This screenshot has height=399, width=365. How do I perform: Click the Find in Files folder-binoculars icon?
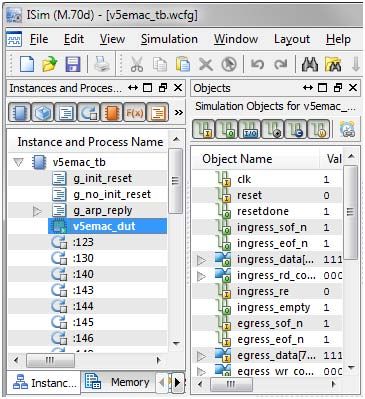333,64
